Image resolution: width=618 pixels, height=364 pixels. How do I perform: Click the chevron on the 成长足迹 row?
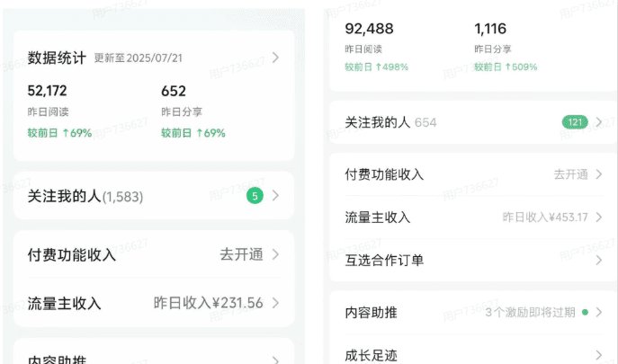pos(599,356)
